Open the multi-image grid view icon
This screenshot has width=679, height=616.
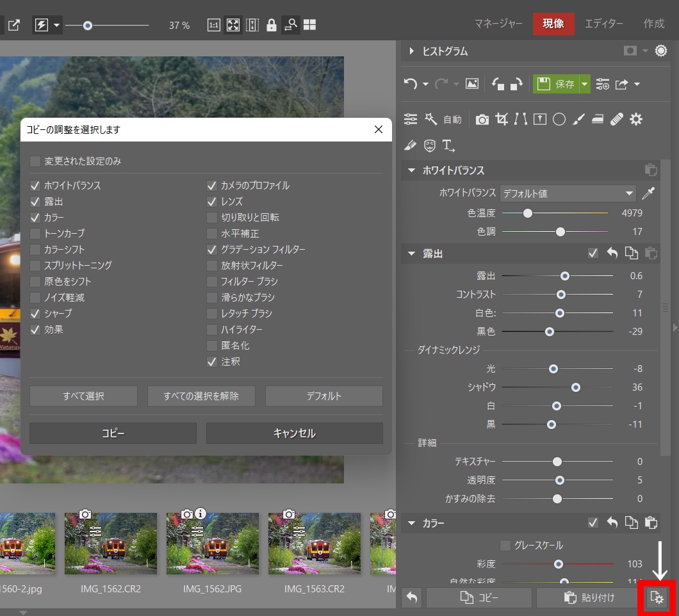tap(309, 25)
